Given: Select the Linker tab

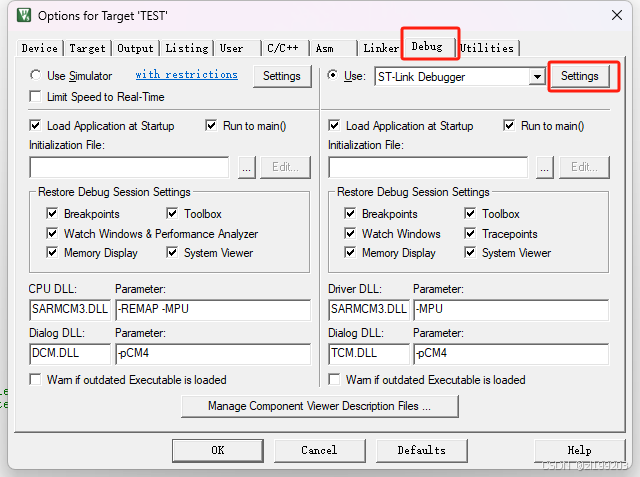Looking at the screenshot, I should click(381, 48).
